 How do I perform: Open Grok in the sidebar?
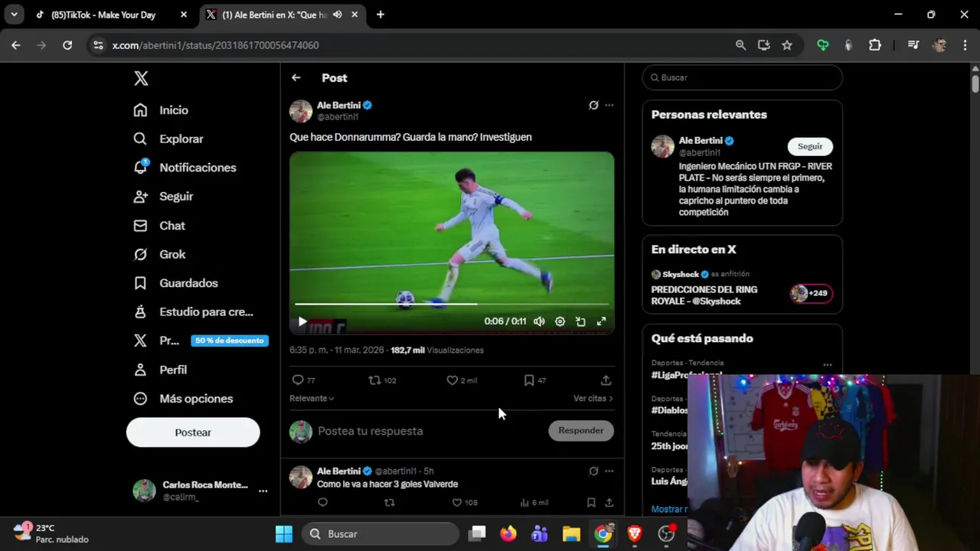click(159, 254)
